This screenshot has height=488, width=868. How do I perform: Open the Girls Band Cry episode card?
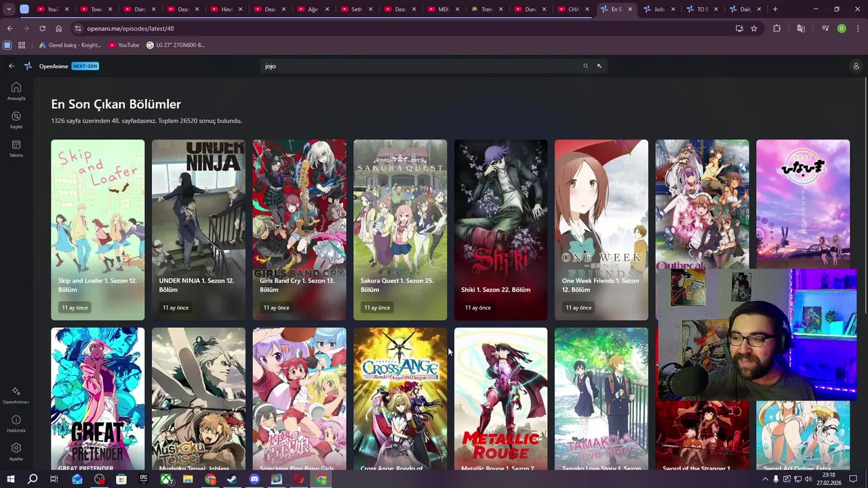tap(299, 230)
